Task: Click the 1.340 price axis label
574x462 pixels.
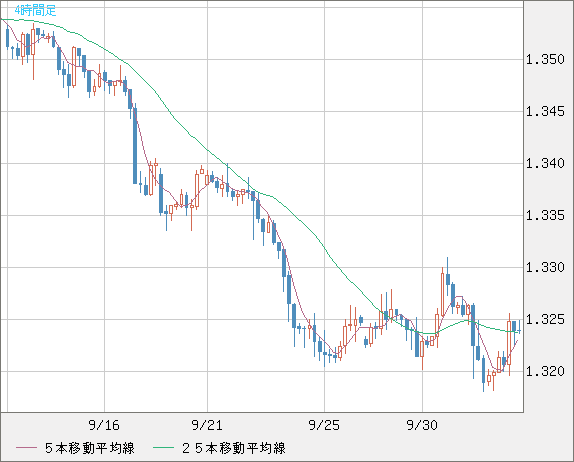Action: tap(545, 163)
